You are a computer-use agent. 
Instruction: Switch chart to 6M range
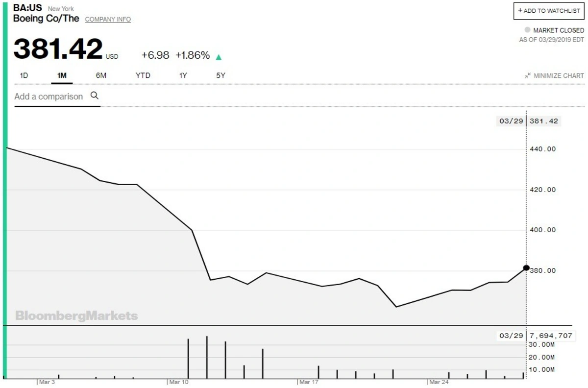101,75
